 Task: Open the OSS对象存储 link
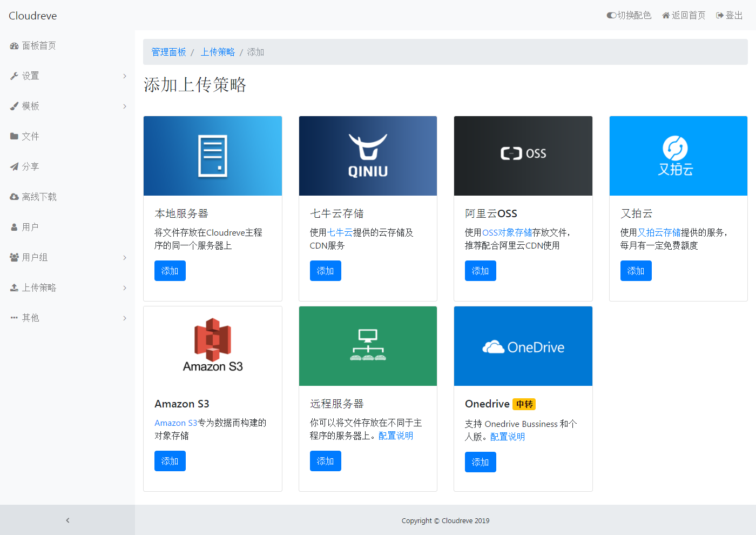[508, 232]
